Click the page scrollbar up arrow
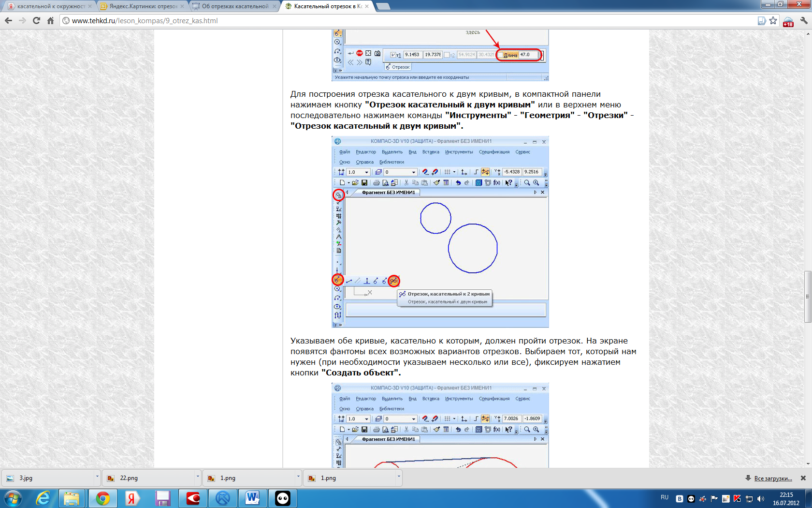This screenshot has height=508, width=812. click(x=808, y=33)
